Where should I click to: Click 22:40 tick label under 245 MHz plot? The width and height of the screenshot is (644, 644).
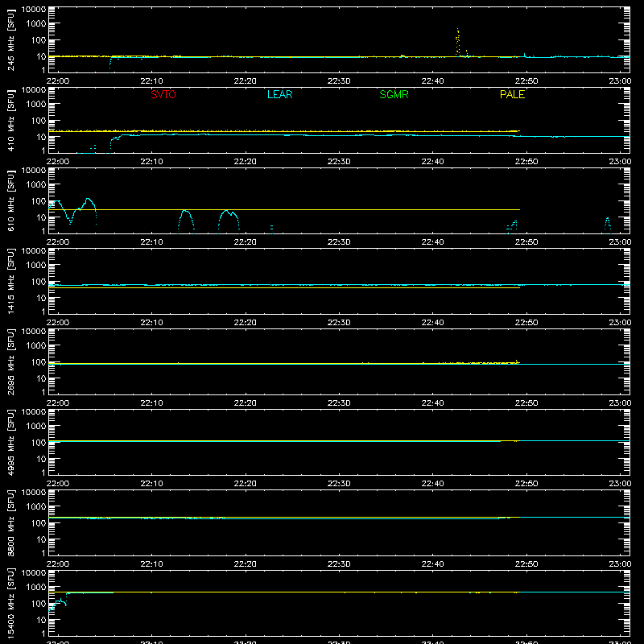432,81
